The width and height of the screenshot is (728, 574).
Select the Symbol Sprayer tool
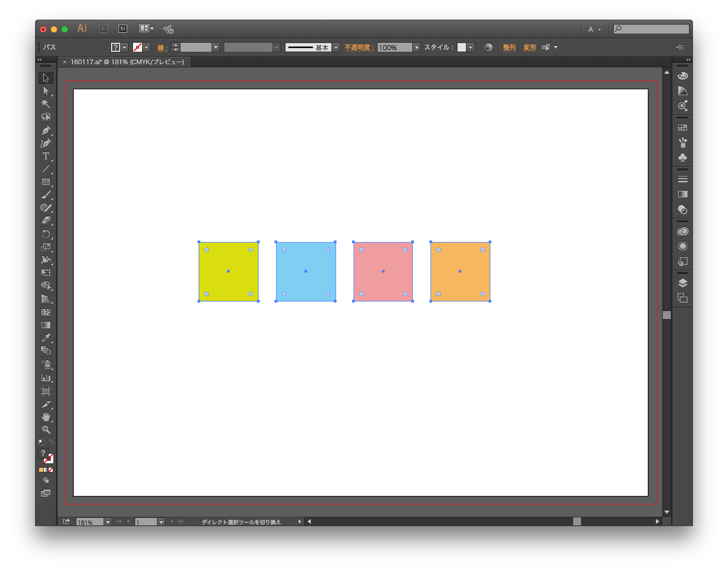point(46,365)
